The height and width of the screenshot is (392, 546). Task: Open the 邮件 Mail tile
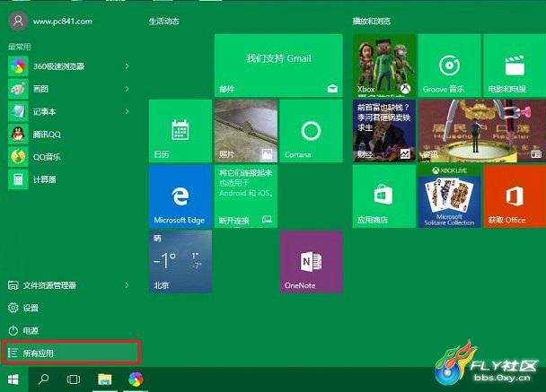coord(278,65)
